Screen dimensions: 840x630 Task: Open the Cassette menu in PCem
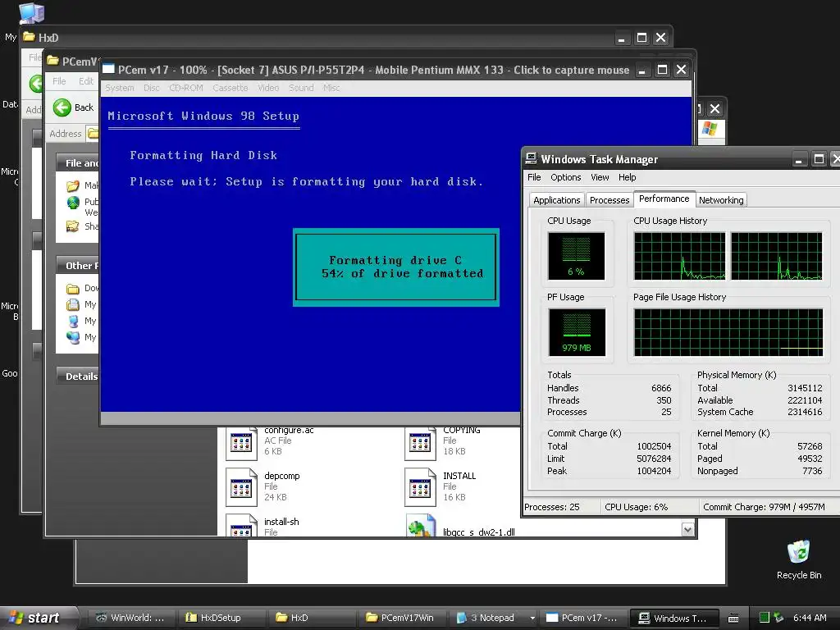pos(231,88)
